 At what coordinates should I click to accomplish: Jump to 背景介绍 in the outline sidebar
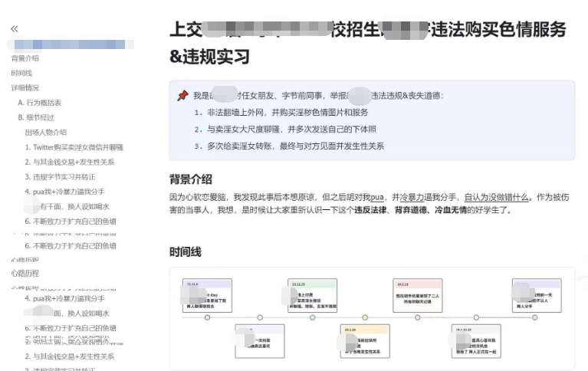tap(25, 58)
